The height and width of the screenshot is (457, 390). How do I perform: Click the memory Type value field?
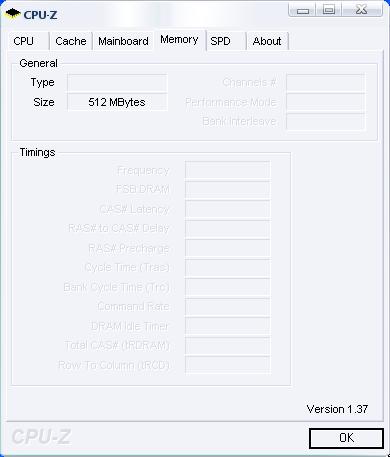pyautogui.click(x=117, y=83)
